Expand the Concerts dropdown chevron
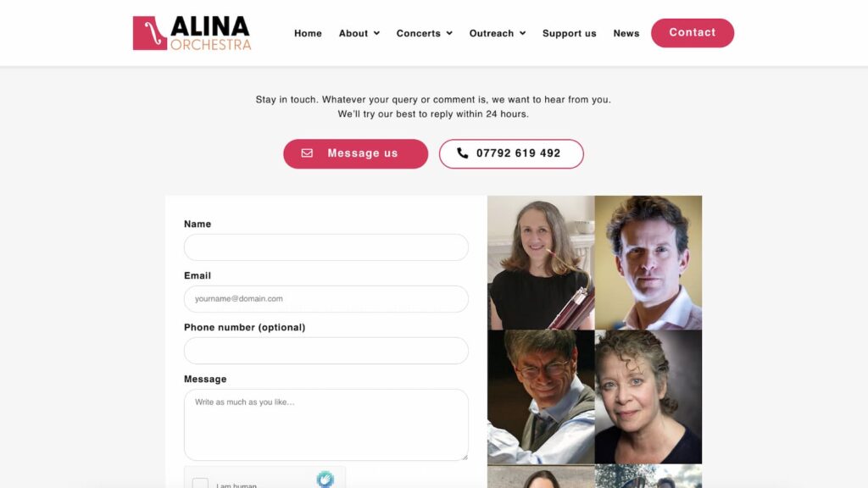 pos(449,33)
